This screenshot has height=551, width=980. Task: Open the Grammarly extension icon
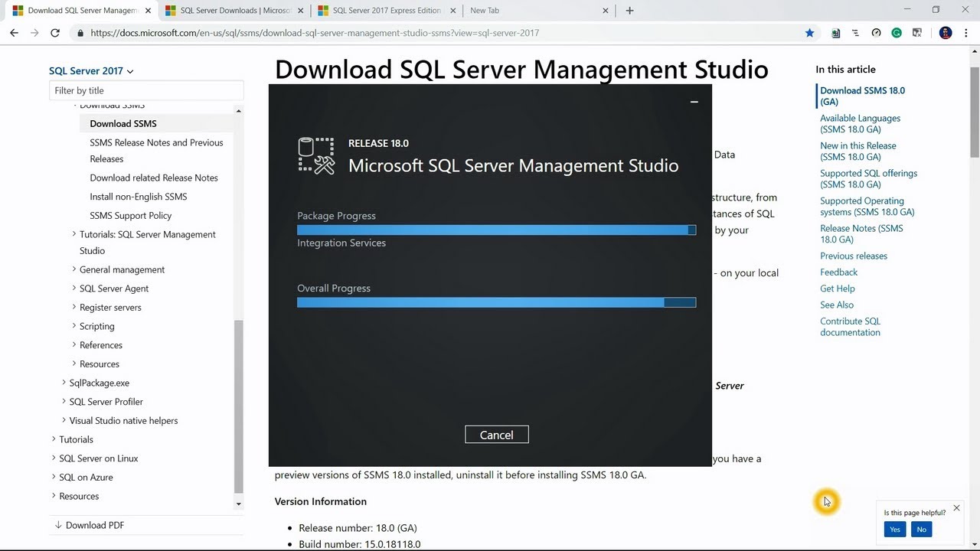(897, 33)
